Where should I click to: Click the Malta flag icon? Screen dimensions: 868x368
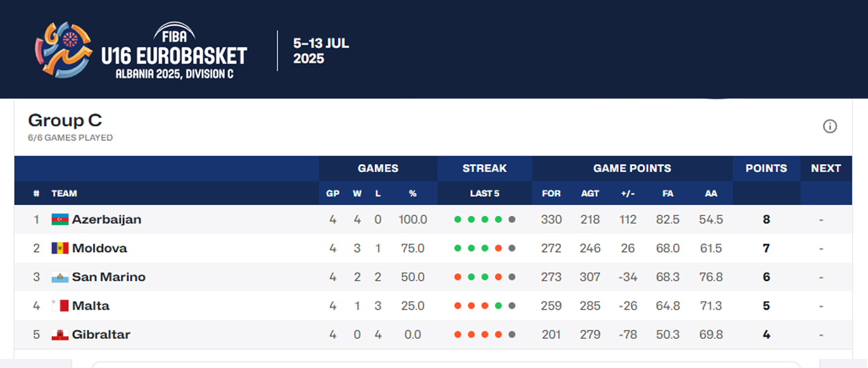pyautogui.click(x=60, y=306)
